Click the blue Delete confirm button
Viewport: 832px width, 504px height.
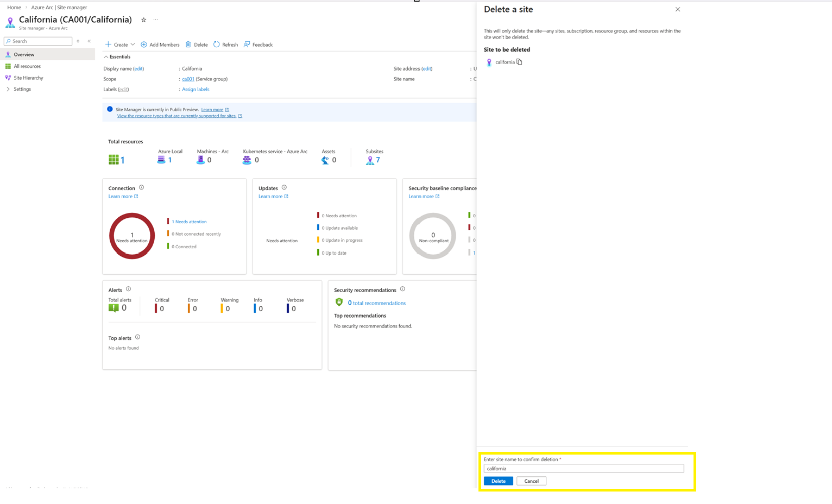click(499, 481)
